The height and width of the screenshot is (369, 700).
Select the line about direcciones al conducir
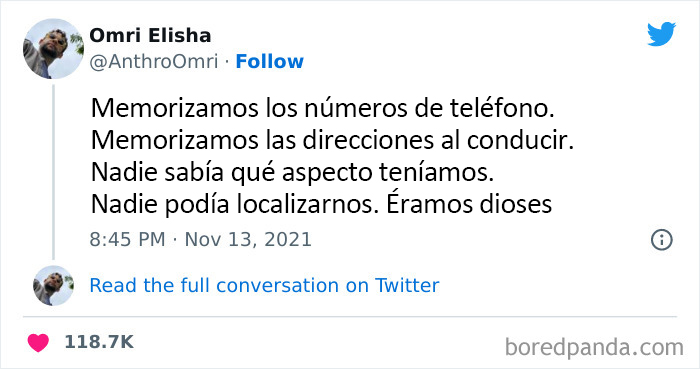(332, 141)
